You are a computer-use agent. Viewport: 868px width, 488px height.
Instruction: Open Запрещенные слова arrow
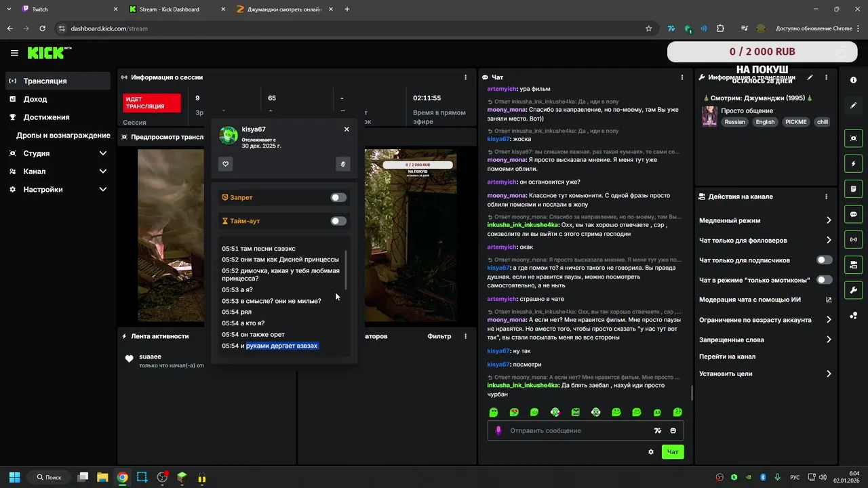pyautogui.click(x=829, y=340)
